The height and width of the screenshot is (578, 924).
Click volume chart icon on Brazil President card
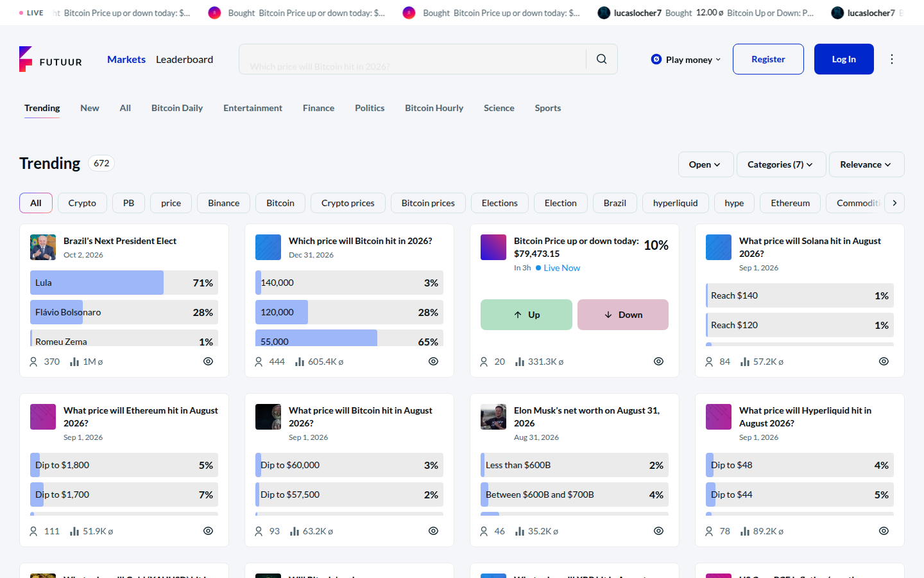tap(74, 362)
